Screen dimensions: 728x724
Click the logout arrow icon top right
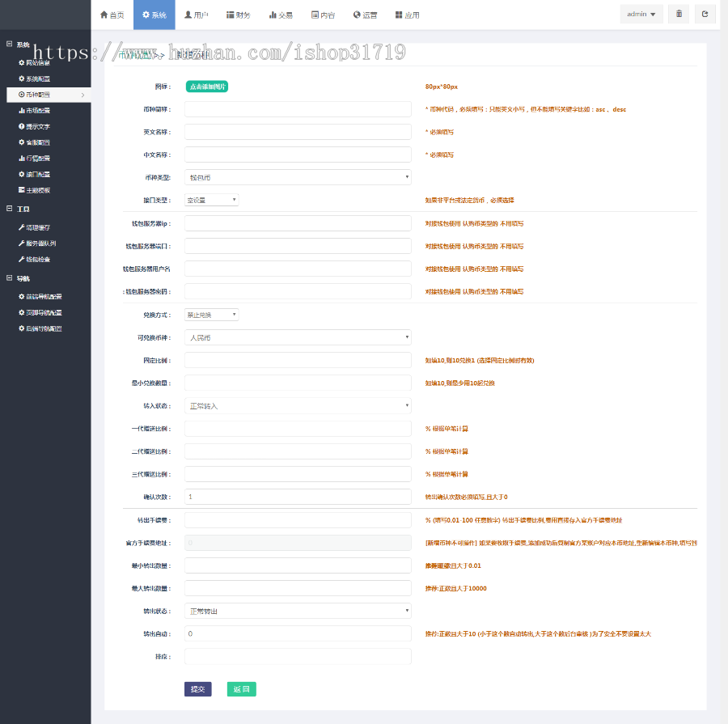pyautogui.click(x=705, y=14)
